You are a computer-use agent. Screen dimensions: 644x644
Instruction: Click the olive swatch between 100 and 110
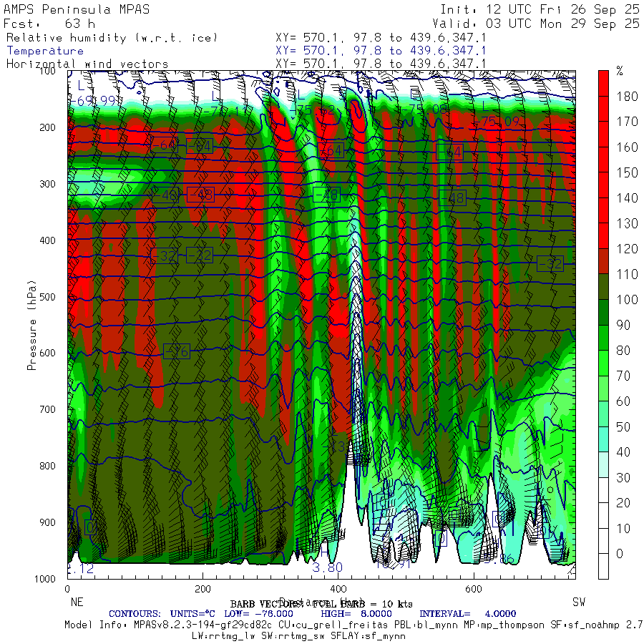point(603,287)
